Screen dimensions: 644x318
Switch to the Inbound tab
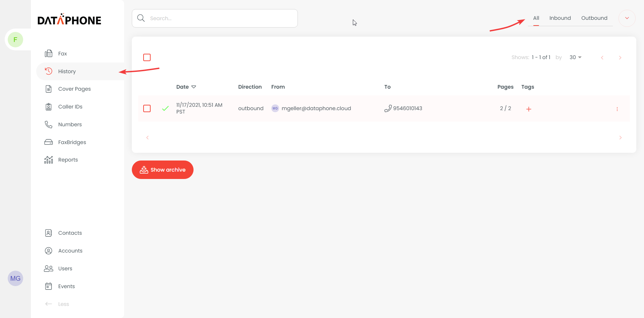point(560,18)
